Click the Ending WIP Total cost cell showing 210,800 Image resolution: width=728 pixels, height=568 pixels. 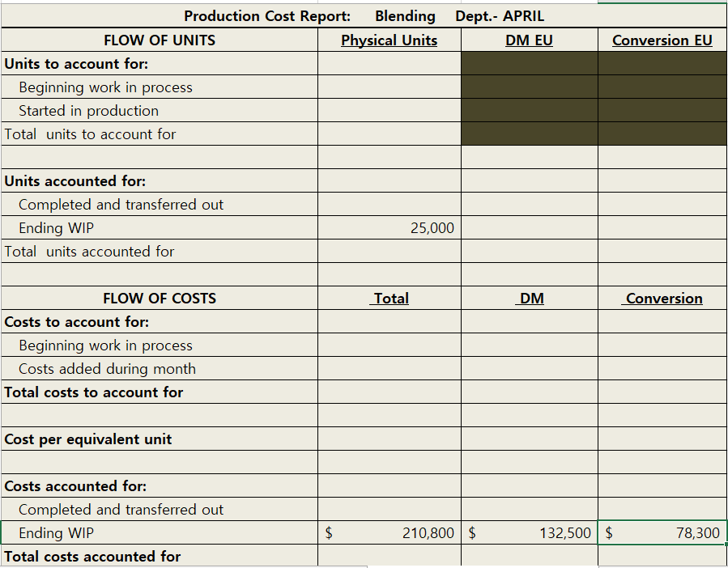[389, 532]
